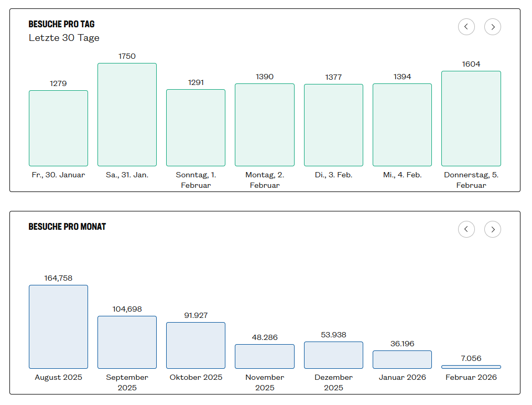Select the Mi., 4. Feb. bar
The image size is (532, 405).
(402, 125)
